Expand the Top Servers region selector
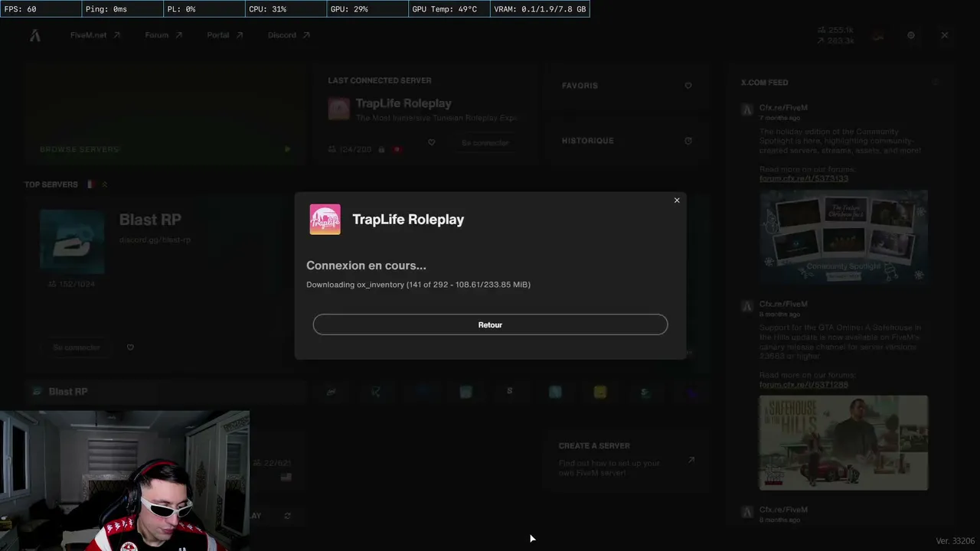980x551 pixels. coord(104,184)
